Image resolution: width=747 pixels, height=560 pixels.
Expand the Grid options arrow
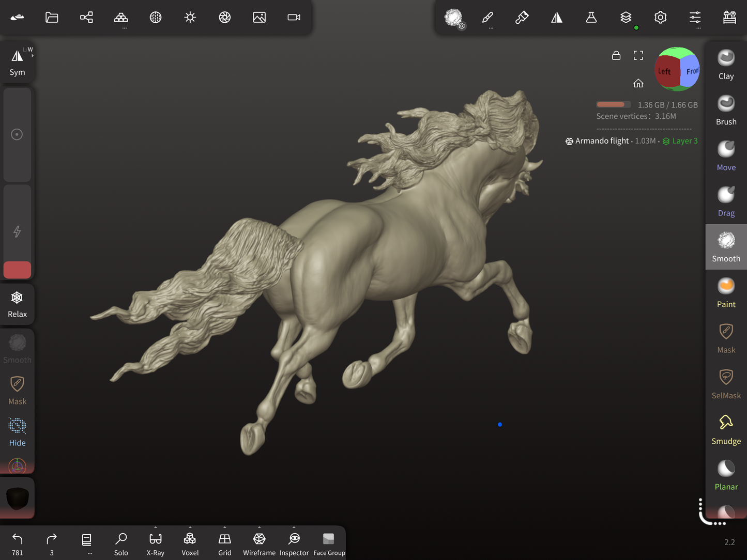coord(225,528)
